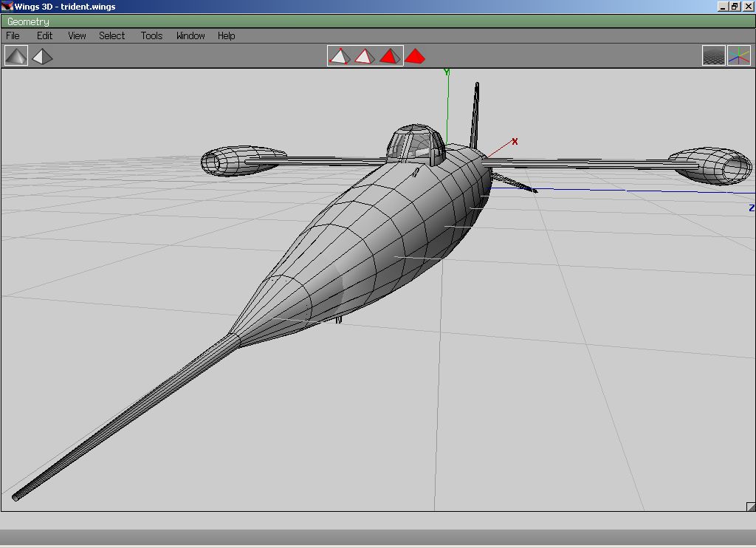The width and height of the screenshot is (756, 548).
Task: Close the Wings 3D window
Action: tap(748, 7)
